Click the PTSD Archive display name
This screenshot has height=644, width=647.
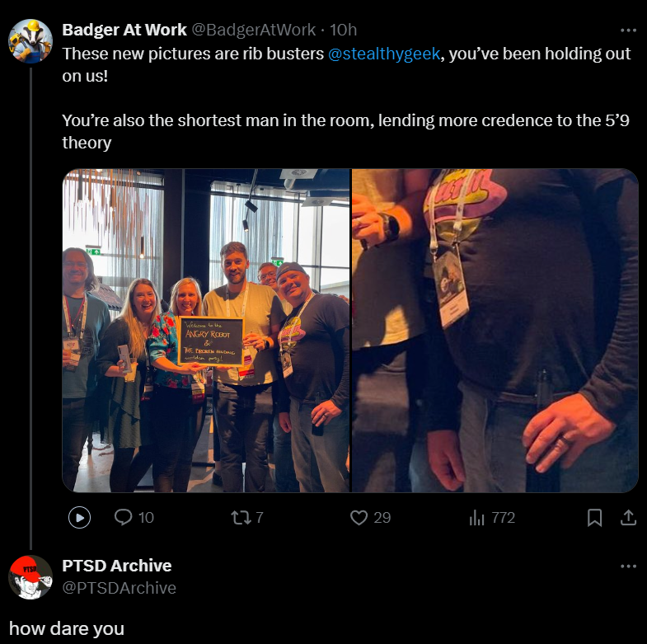(x=117, y=566)
